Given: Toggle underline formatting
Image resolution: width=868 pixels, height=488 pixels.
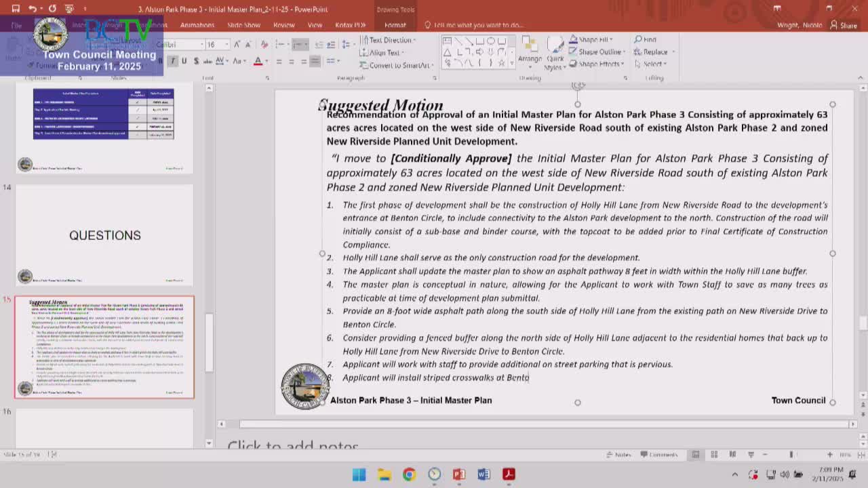Looking at the screenshot, I should pos(184,61).
